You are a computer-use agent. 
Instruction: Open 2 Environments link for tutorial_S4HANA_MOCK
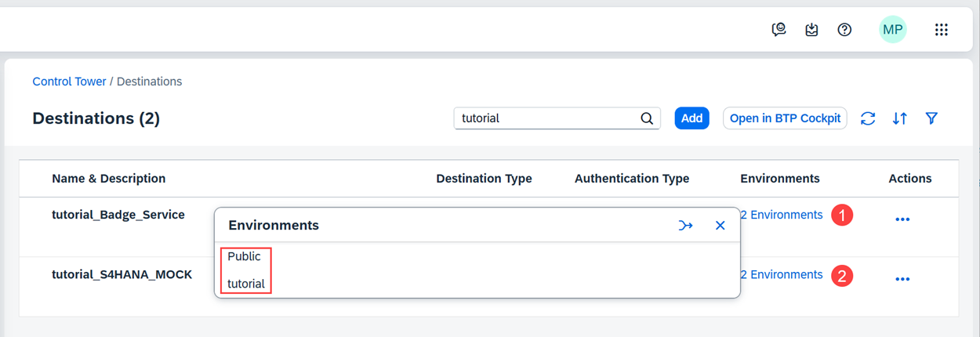782,274
